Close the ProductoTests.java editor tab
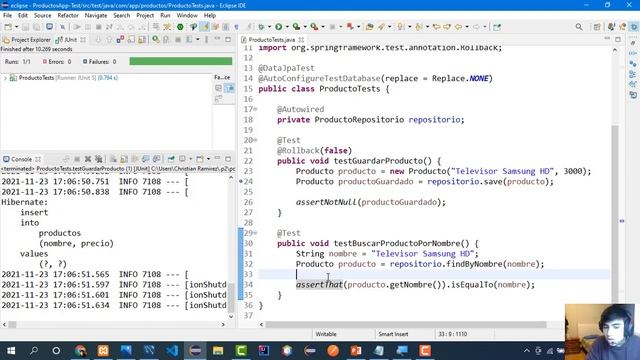 (x=301, y=40)
